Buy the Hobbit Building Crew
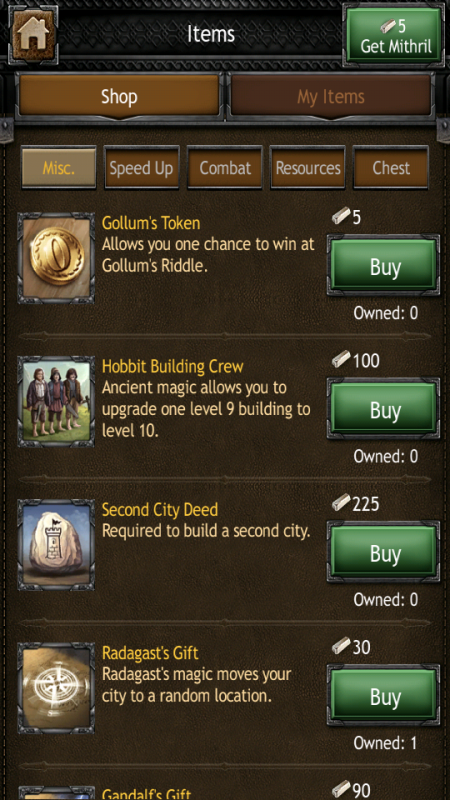 (384, 409)
